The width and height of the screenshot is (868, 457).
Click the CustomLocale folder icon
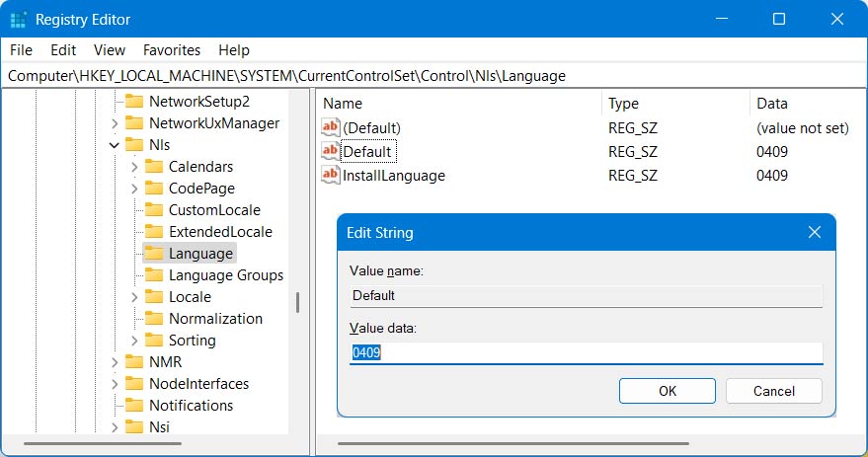click(154, 209)
